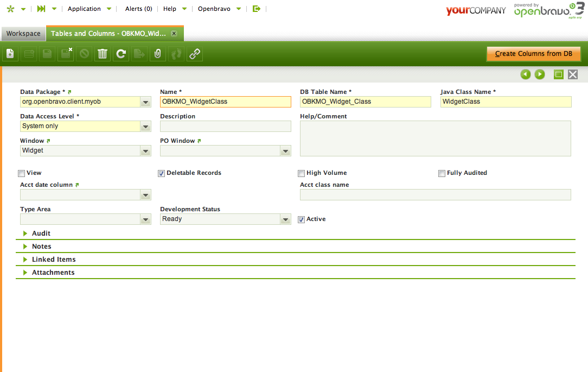Screen dimensions: 588x372
Task: Tick the Fully Audited checkbox
Action: pos(442,173)
